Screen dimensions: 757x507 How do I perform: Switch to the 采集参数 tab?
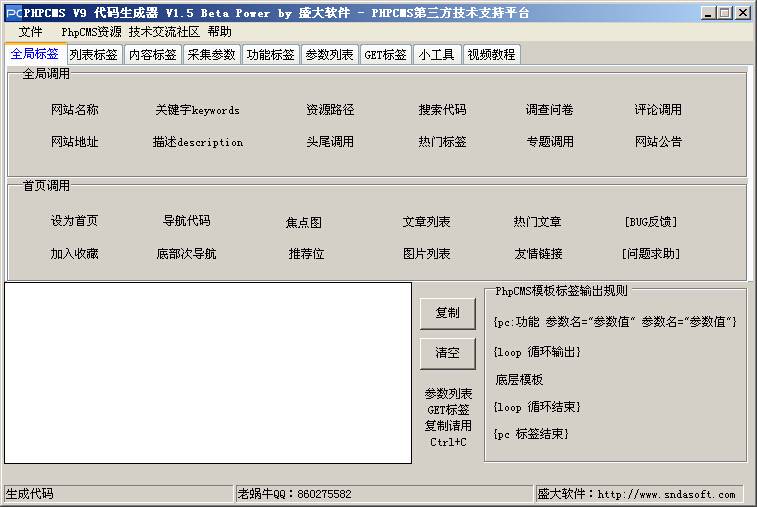point(211,55)
